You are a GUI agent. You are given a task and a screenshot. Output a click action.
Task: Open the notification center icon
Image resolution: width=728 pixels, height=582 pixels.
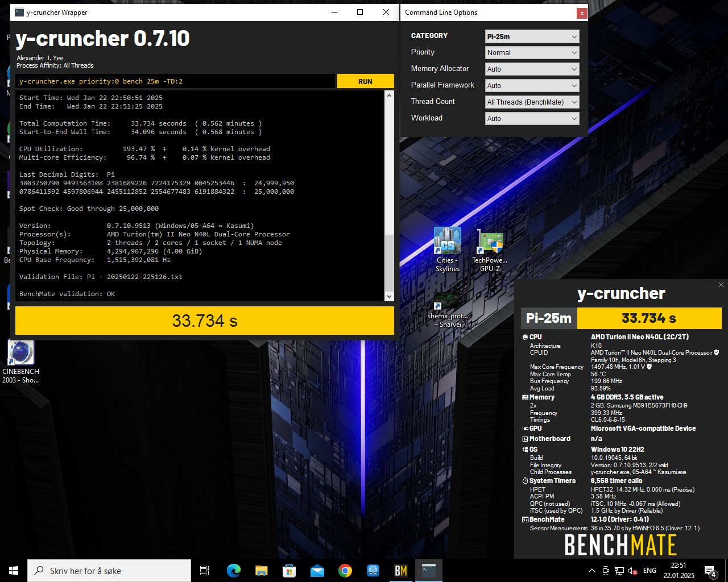point(710,571)
